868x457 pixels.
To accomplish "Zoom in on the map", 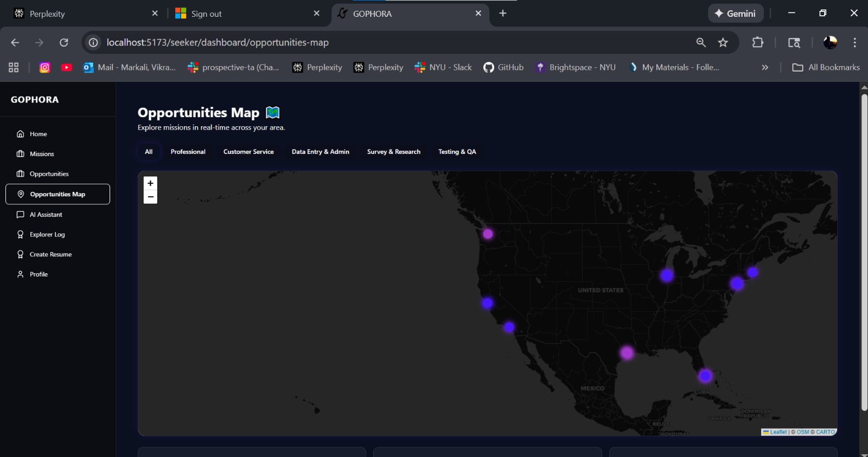I will (x=150, y=183).
